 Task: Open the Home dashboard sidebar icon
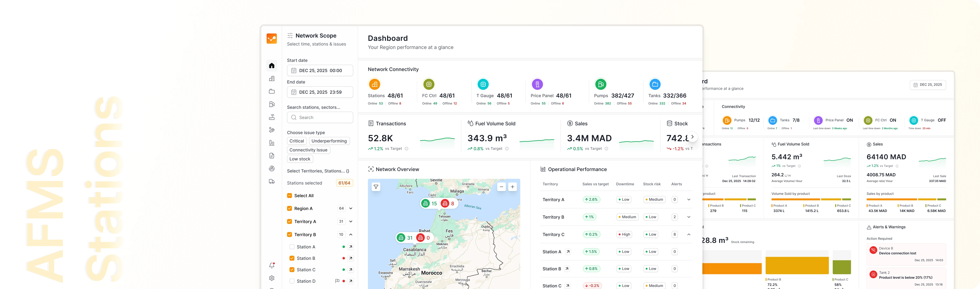point(272,66)
